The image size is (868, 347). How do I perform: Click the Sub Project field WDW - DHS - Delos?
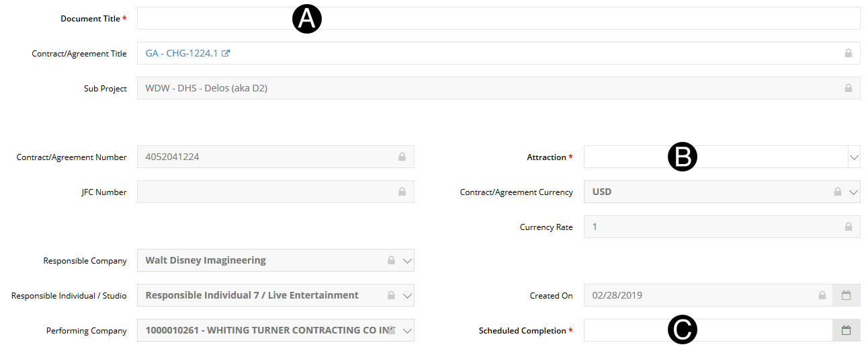470,88
